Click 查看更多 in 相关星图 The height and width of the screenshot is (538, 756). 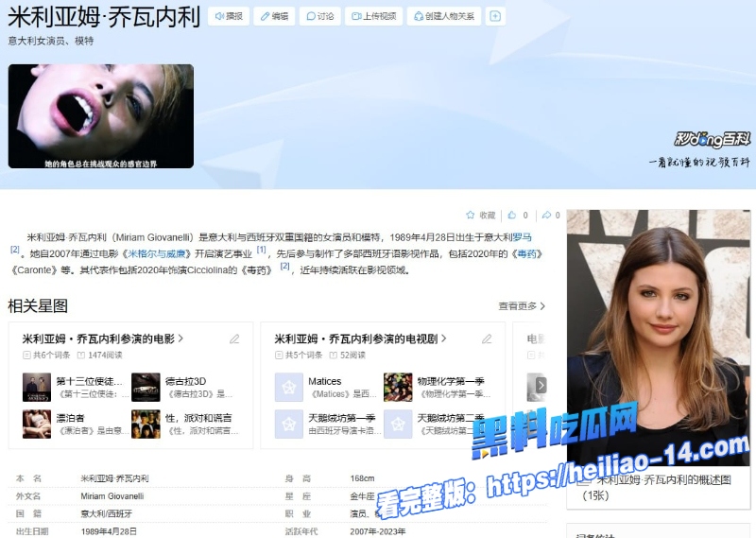coord(522,306)
